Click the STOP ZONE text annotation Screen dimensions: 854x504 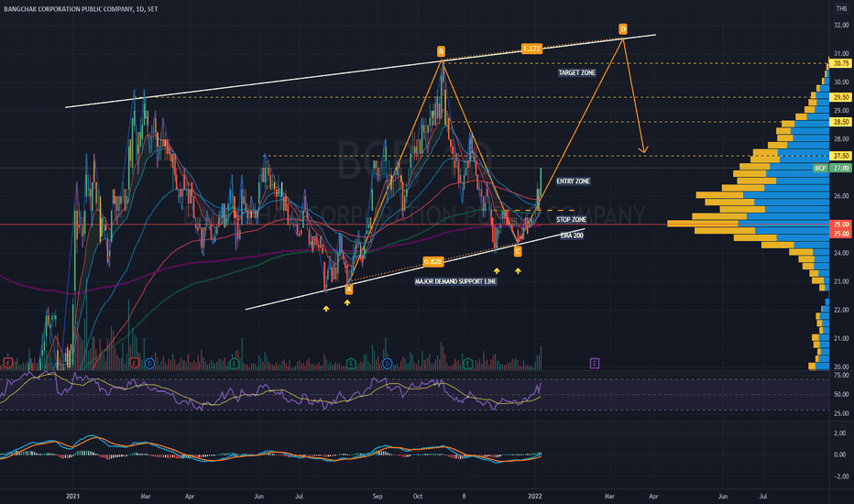(572, 219)
